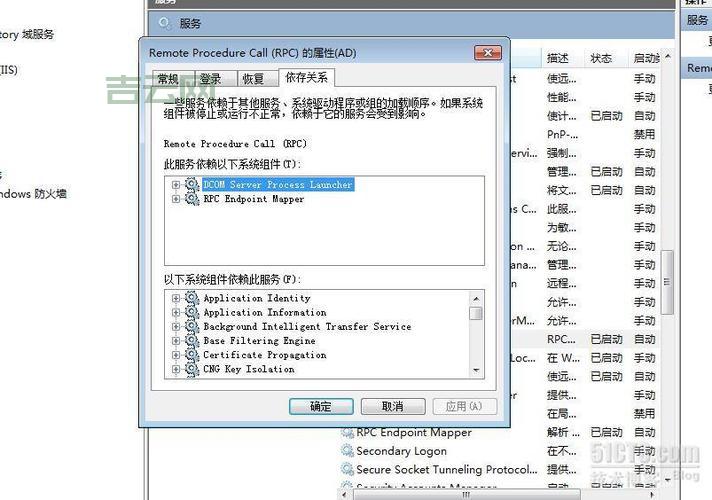Screen dimensions: 712x500
Task: Select the 依存关系 tab
Action: 307,78
